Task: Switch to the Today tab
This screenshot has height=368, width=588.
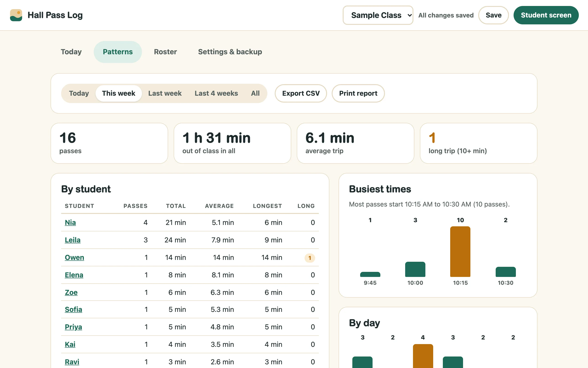Action: coord(71,52)
